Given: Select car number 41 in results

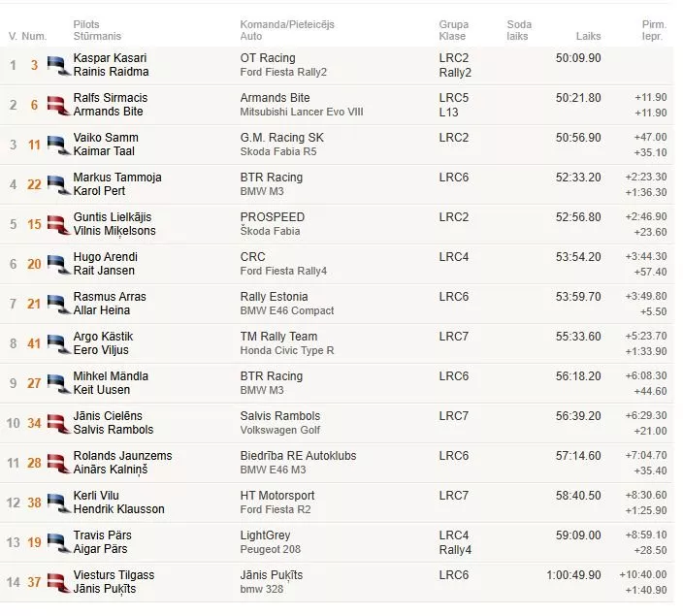Looking at the screenshot, I should coord(34,343).
